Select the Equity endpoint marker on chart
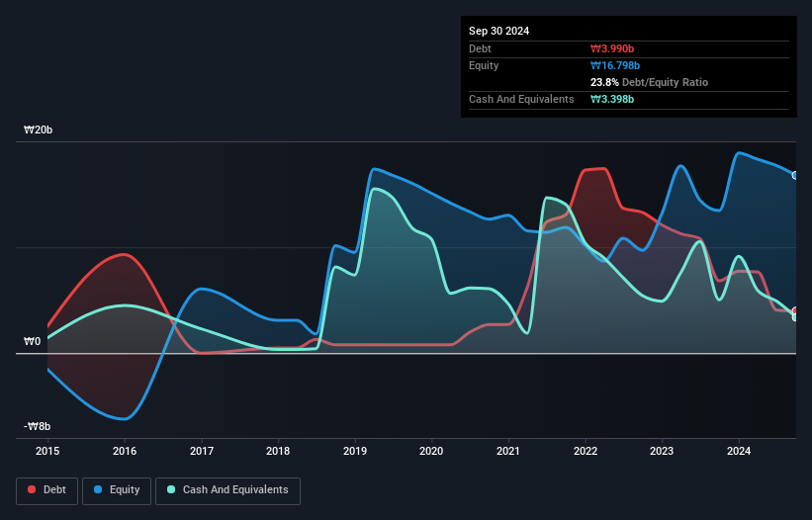Screen dimensions: 812x520 (795, 175)
